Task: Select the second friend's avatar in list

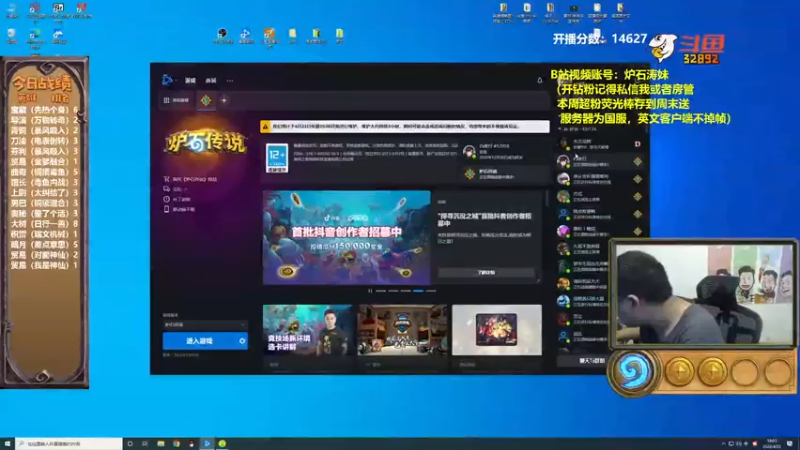Action: click(563, 162)
